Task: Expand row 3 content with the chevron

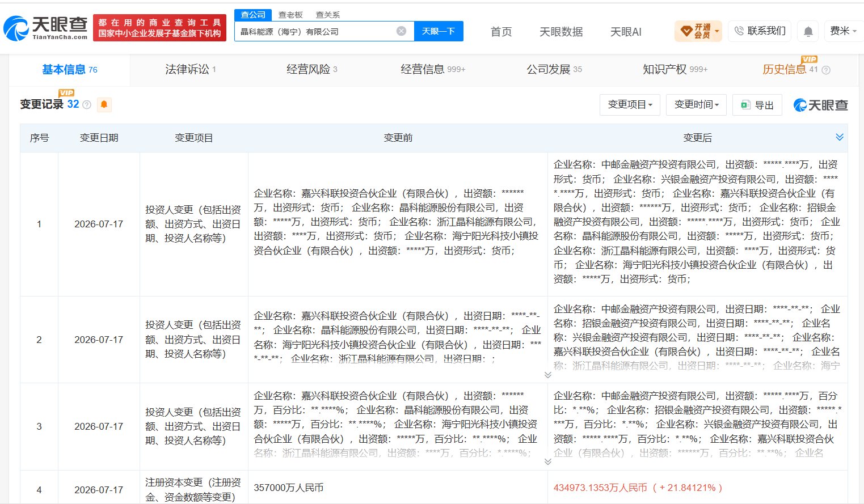Action: point(547,461)
